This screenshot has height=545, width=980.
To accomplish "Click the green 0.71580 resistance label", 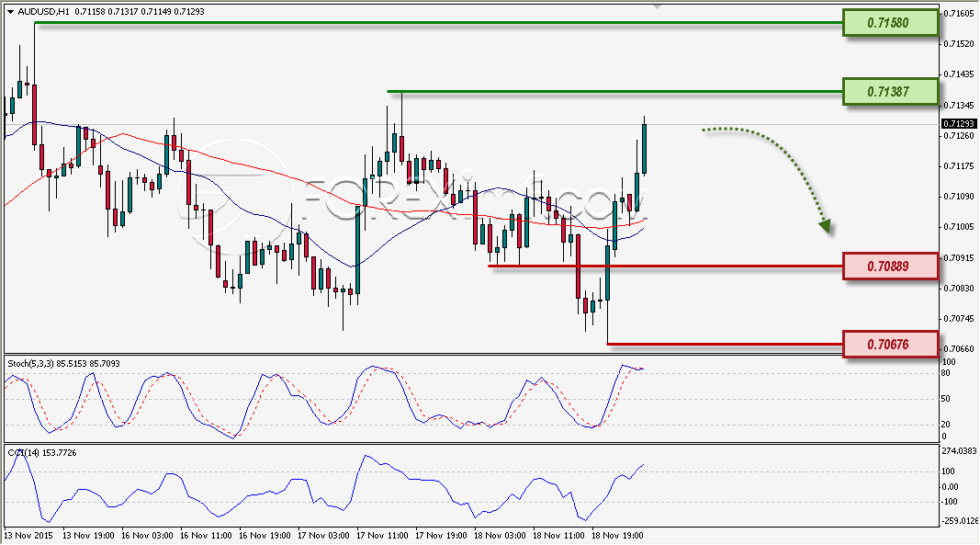I will click(890, 23).
